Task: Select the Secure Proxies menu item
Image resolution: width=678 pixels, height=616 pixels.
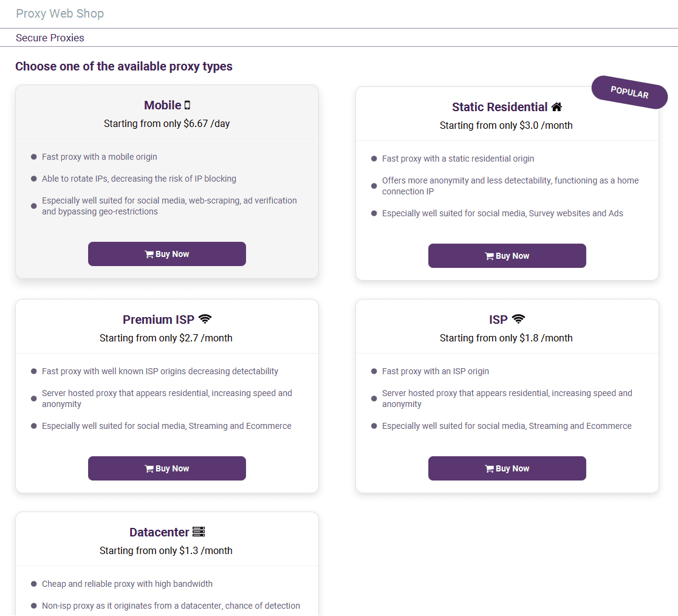Action: click(x=50, y=38)
